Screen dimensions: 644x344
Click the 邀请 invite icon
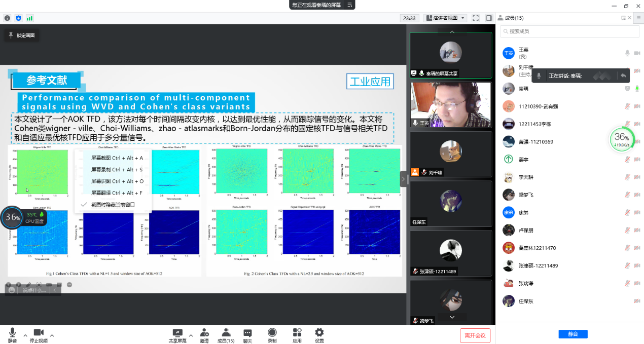click(x=204, y=334)
